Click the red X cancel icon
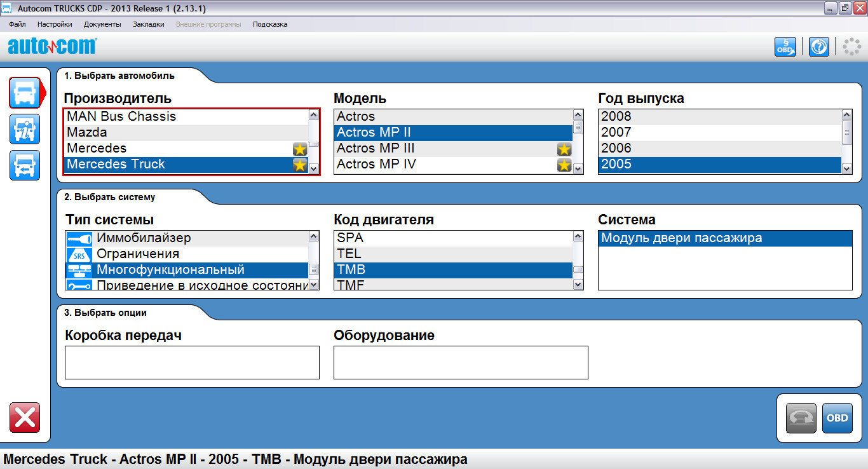This screenshot has height=469, width=868. 25,418
